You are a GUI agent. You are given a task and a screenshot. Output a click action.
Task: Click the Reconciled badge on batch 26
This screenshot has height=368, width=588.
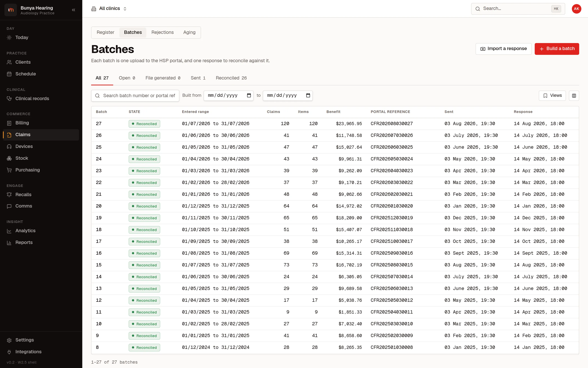coord(144,136)
